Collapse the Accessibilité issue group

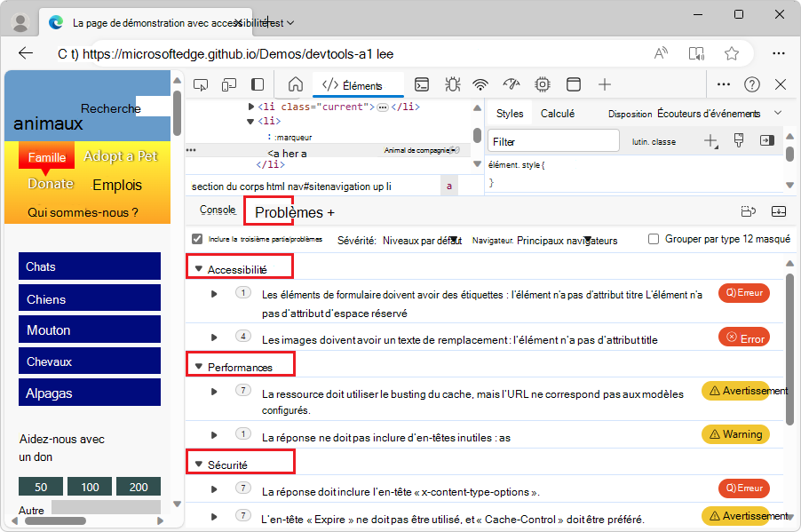click(199, 268)
